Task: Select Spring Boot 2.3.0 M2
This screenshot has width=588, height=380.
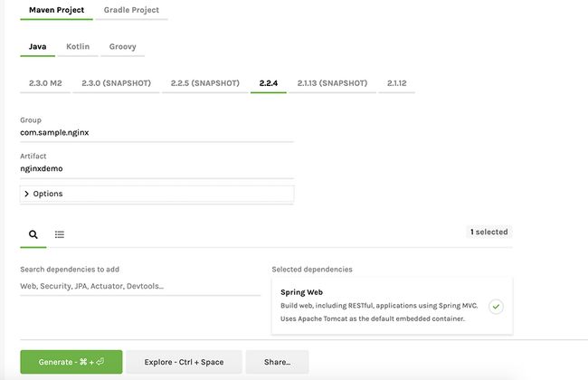Action: 45,83
